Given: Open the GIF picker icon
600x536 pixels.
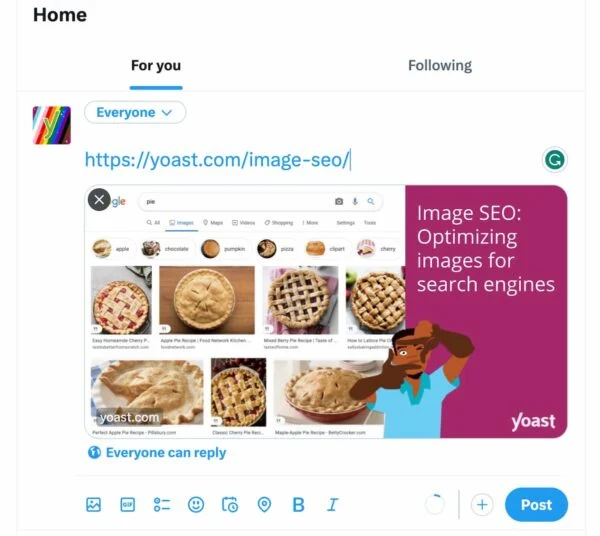Looking at the screenshot, I should point(127,505).
